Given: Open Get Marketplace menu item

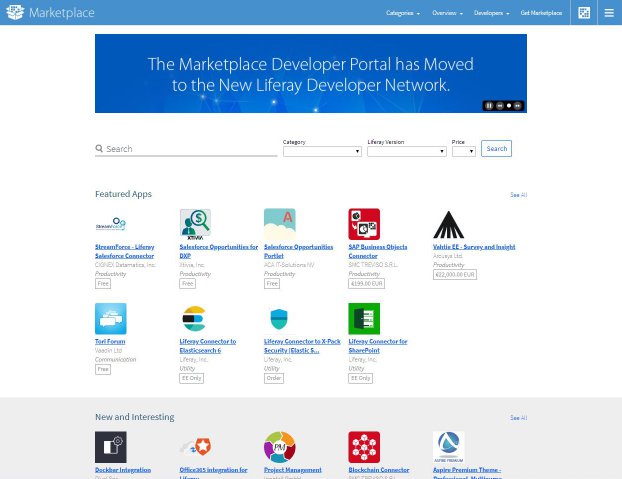Looking at the screenshot, I should 541,13.
